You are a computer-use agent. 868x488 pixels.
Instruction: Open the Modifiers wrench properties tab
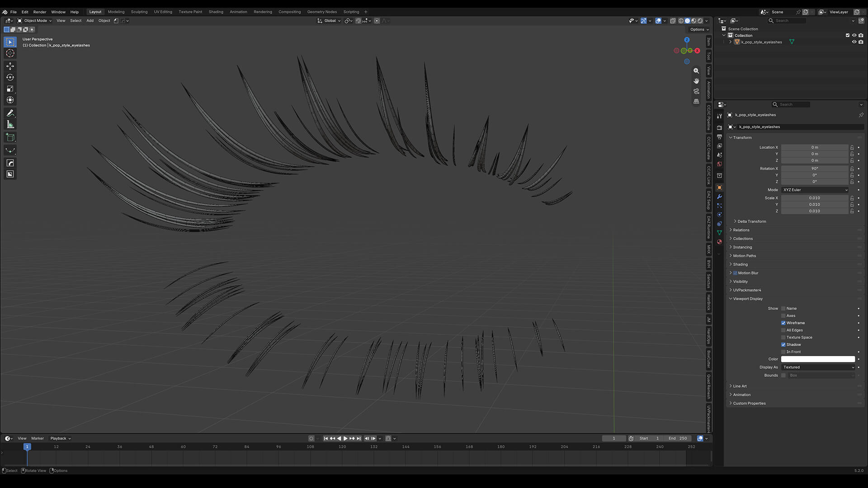[719, 197]
